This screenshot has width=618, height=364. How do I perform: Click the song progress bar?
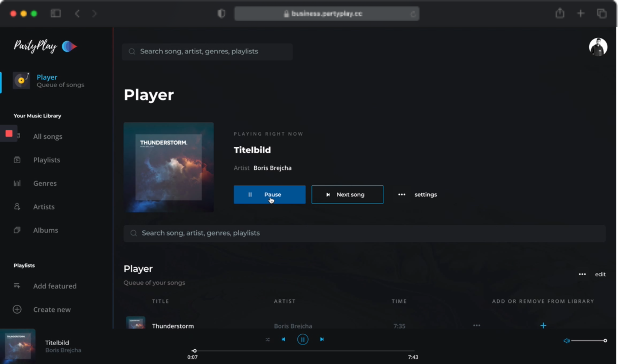[x=303, y=351]
